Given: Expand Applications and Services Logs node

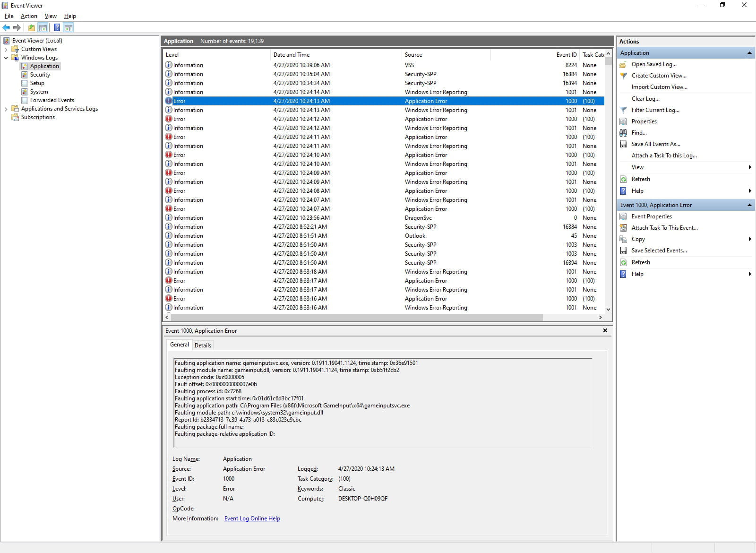Looking at the screenshot, I should click(x=6, y=109).
